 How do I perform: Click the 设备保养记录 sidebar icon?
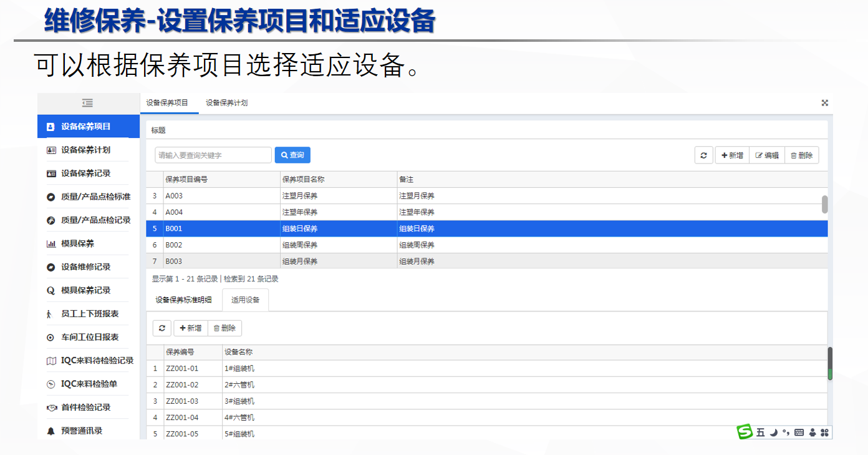pyautogui.click(x=51, y=174)
